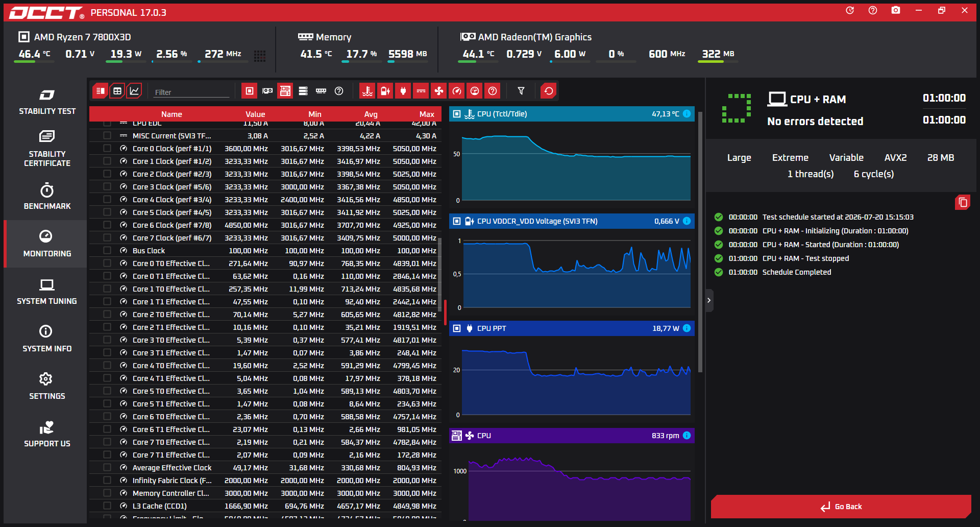Show info for CPU VDDCR_VDD Voltage graph

coord(687,221)
